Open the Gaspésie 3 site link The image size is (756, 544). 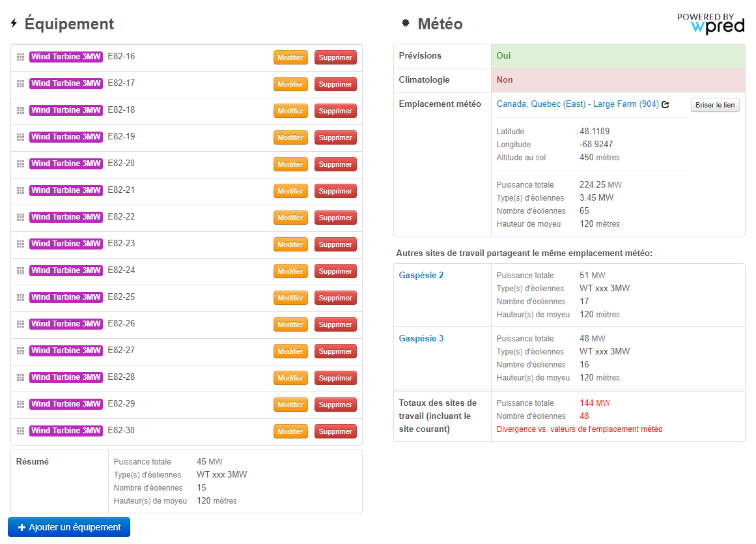click(x=421, y=339)
